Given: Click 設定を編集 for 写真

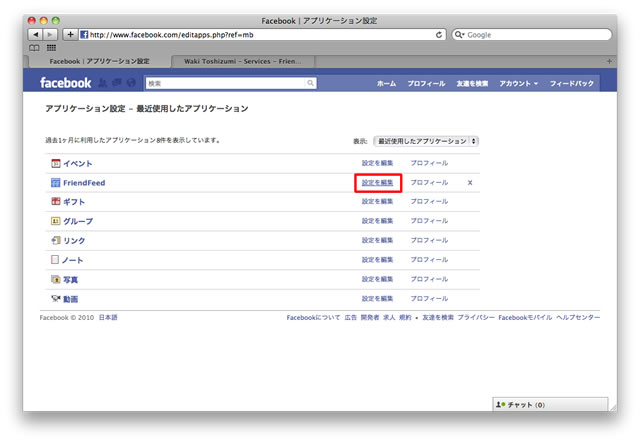Looking at the screenshot, I should (378, 279).
